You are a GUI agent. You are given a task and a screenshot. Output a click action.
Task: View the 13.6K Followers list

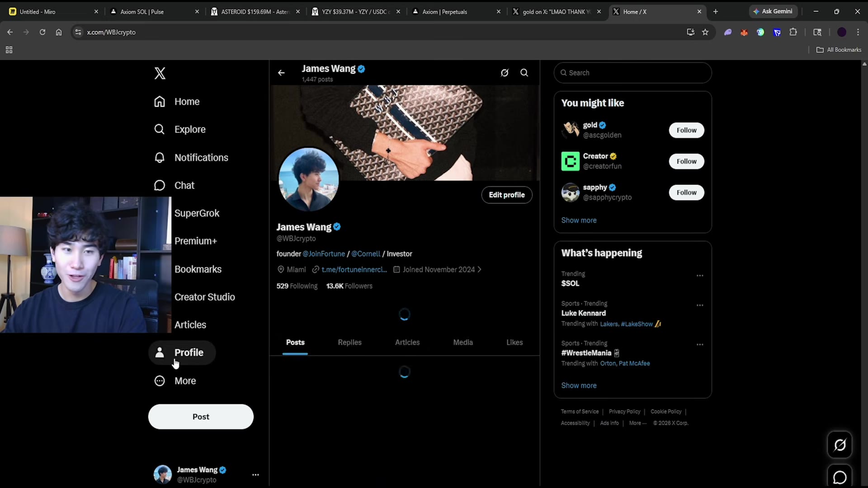pos(349,286)
